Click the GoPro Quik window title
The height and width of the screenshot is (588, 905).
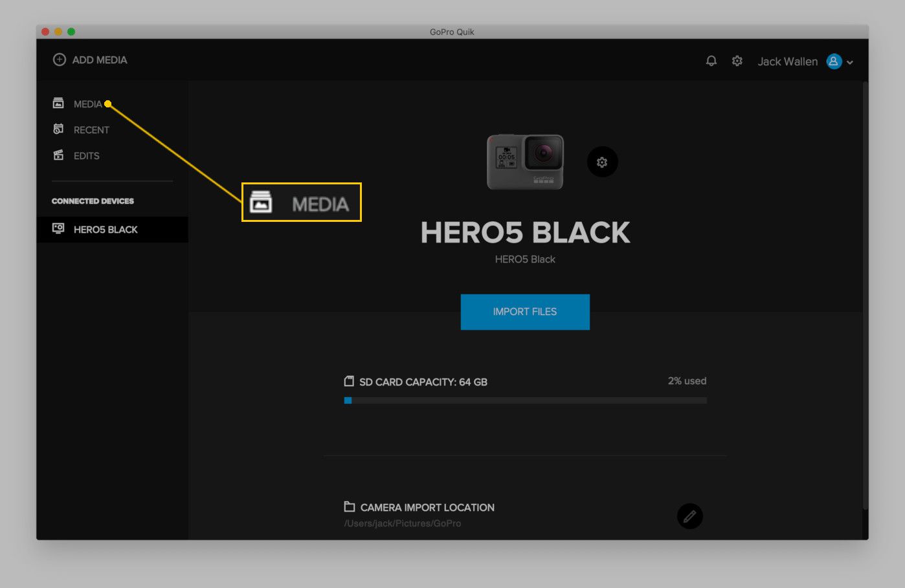pos(452,32)
